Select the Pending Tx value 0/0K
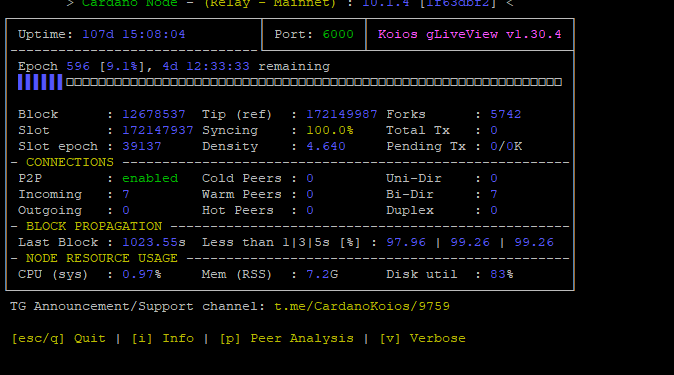This screenshot has width=674, height=375. (506, 146)
